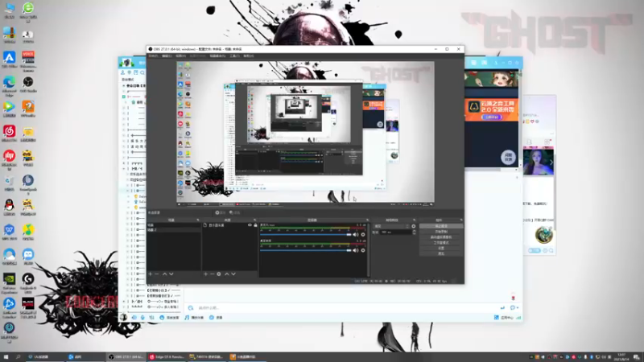The height and width of the screenshot is (362, 644).
Task: Open Settings from OBS Controls
Action: click(441, 248)
